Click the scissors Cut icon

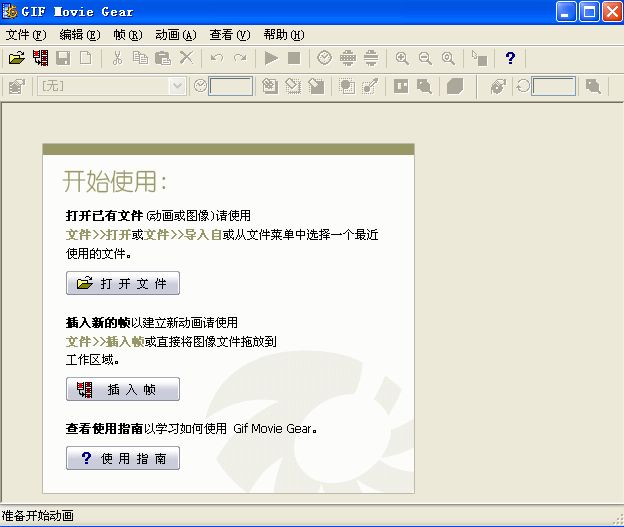coord(117,58)
